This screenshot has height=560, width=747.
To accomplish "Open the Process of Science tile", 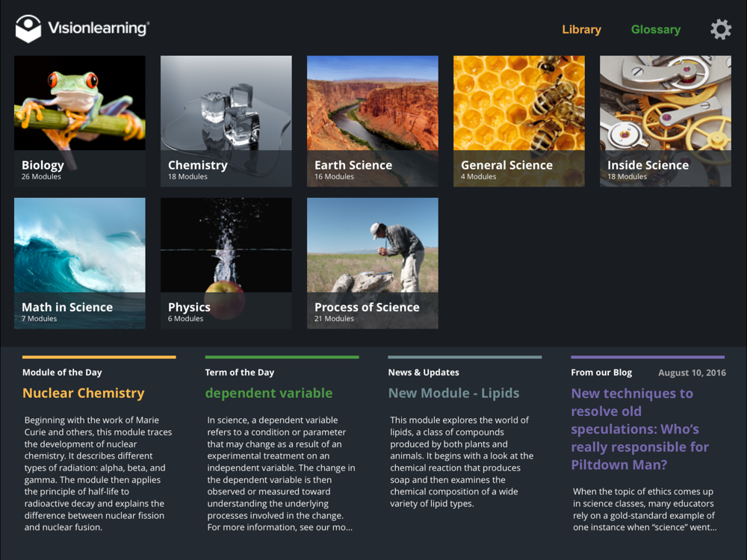I will pyautogui.click(x=373, y=264).
